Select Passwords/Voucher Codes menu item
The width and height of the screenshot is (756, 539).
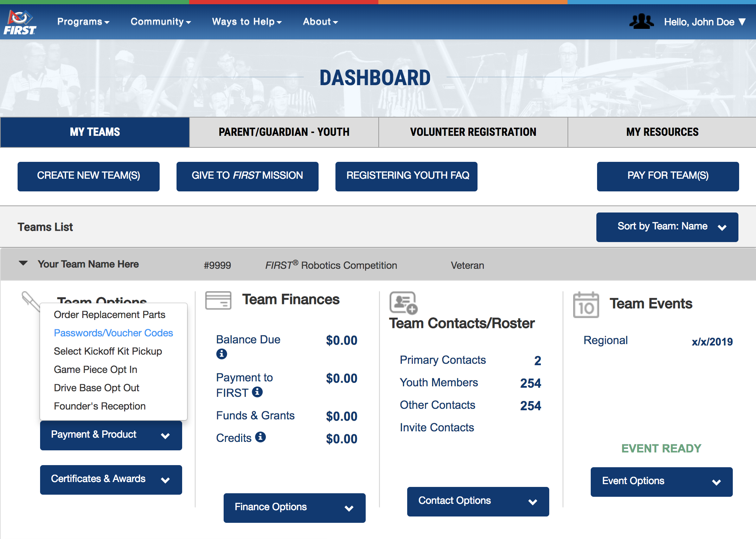[113, 333]
